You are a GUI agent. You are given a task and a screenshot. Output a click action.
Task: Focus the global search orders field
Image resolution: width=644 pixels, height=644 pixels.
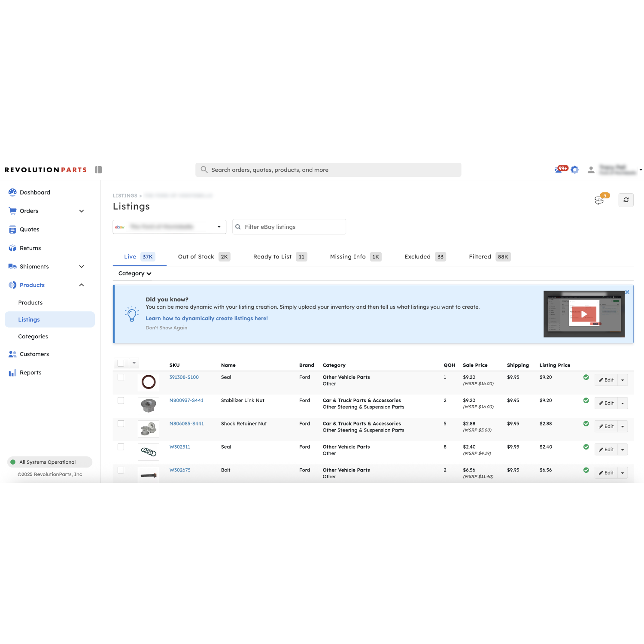click(x=328, y=170)
